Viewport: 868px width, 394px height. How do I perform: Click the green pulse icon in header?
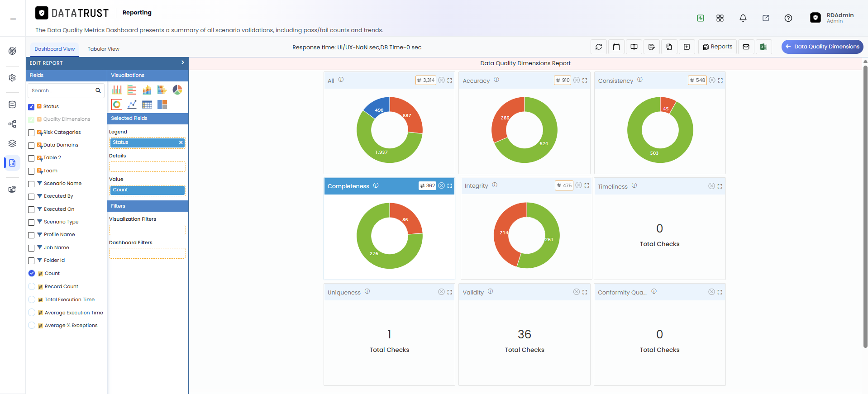(x=701, y=18)
